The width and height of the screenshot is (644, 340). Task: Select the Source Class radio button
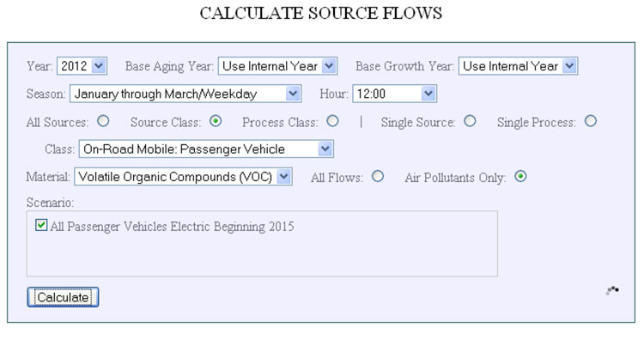coord(216,121)
